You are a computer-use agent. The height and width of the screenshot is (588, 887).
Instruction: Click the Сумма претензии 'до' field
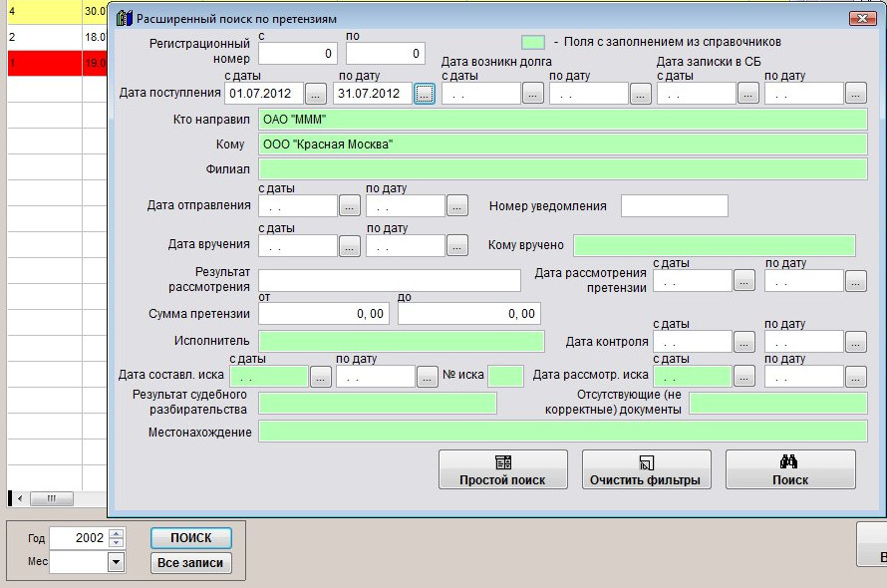coord(469,314)
